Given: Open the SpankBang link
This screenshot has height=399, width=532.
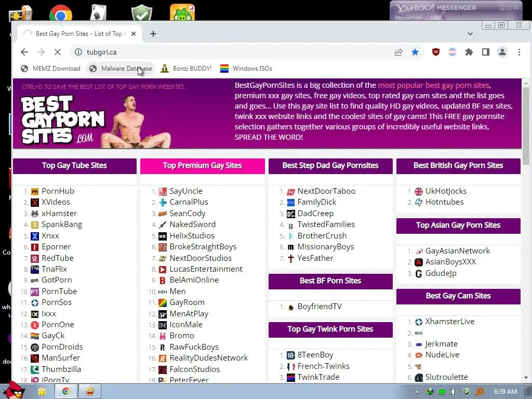Looking at the screenshot, I should [62, 224].
